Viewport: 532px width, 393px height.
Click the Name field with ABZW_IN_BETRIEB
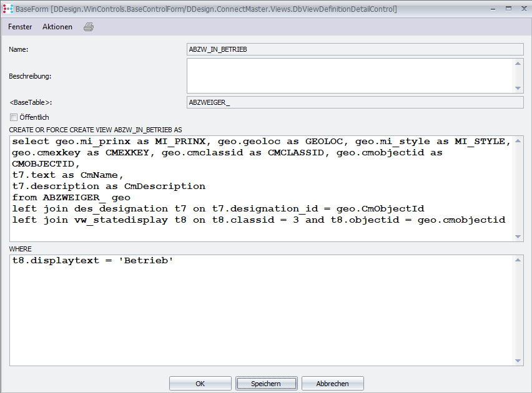355,49
